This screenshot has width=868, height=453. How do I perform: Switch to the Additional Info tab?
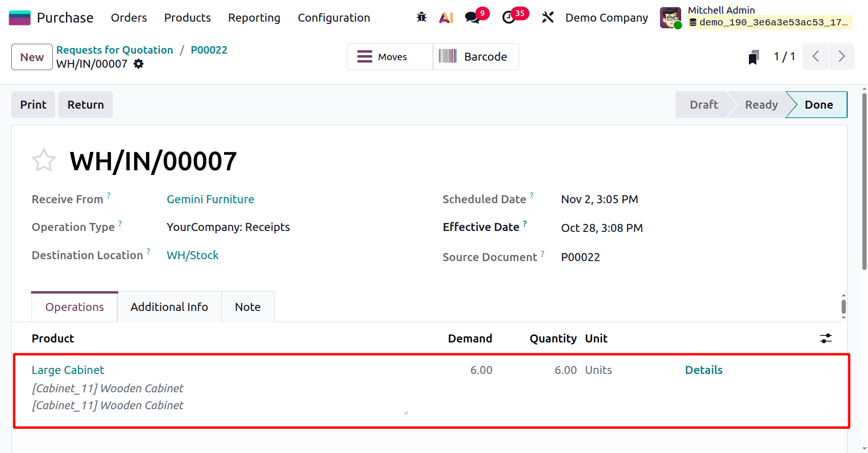click(x=169, y=307)
